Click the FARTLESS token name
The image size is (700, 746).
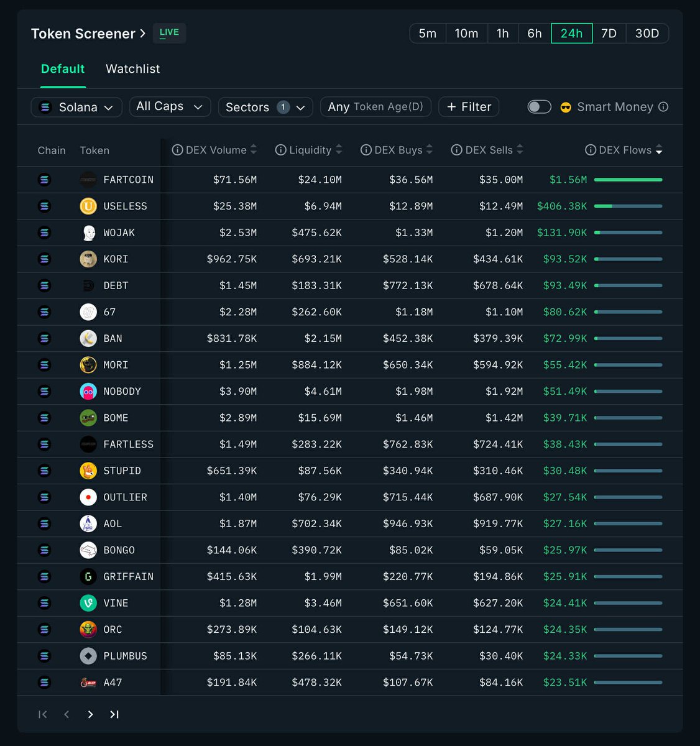pos(128,444)
